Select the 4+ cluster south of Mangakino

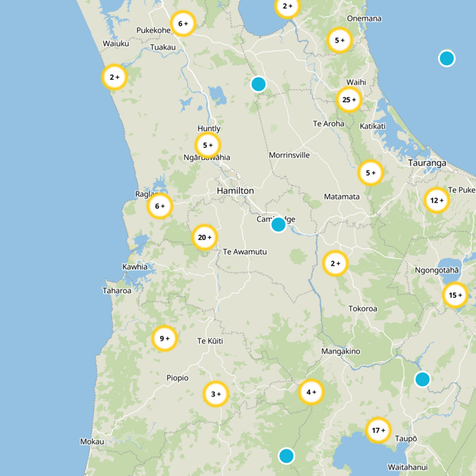tap(310, 393)
